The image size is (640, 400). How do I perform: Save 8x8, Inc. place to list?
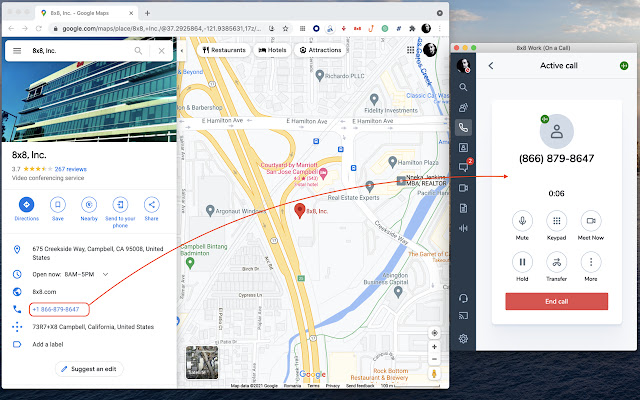pyautogui.click(x=58, y=204)
